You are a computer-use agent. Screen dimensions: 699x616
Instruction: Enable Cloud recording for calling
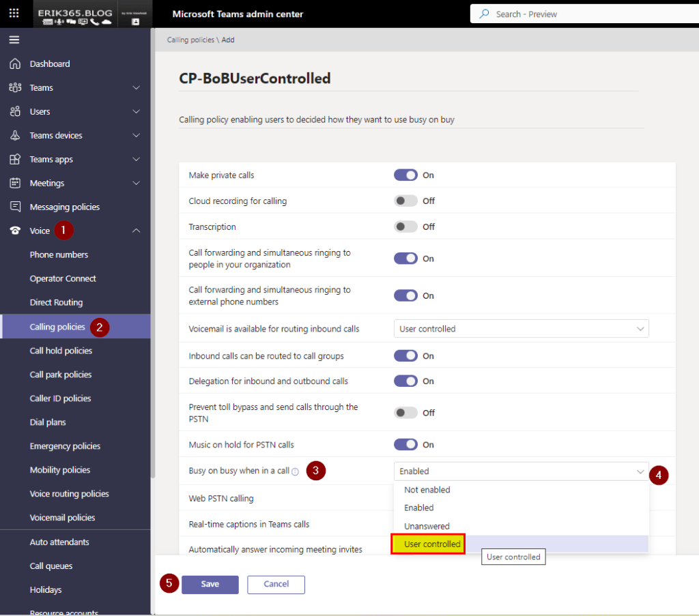pyautogui.click(x=405, y=201)
